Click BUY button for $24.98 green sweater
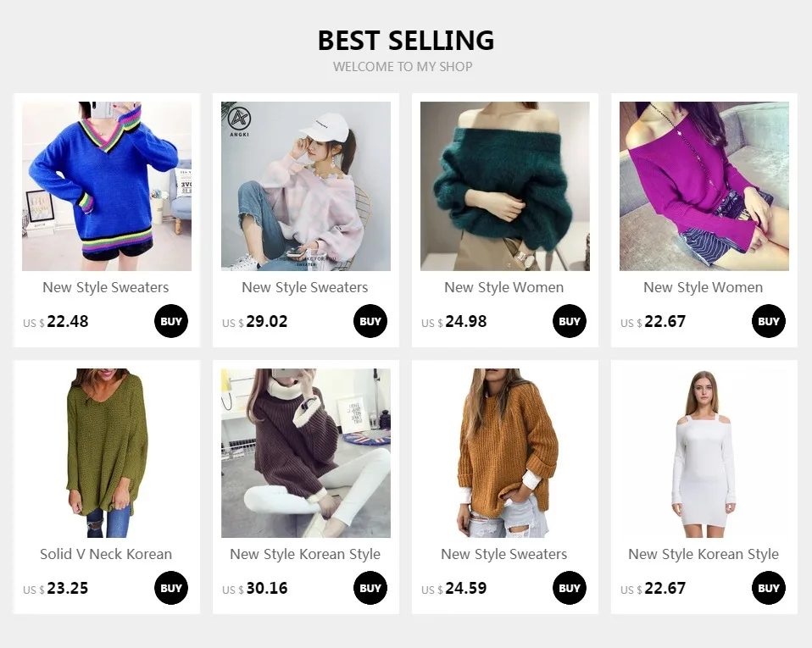The image size is (812, 648). [569, 321]
